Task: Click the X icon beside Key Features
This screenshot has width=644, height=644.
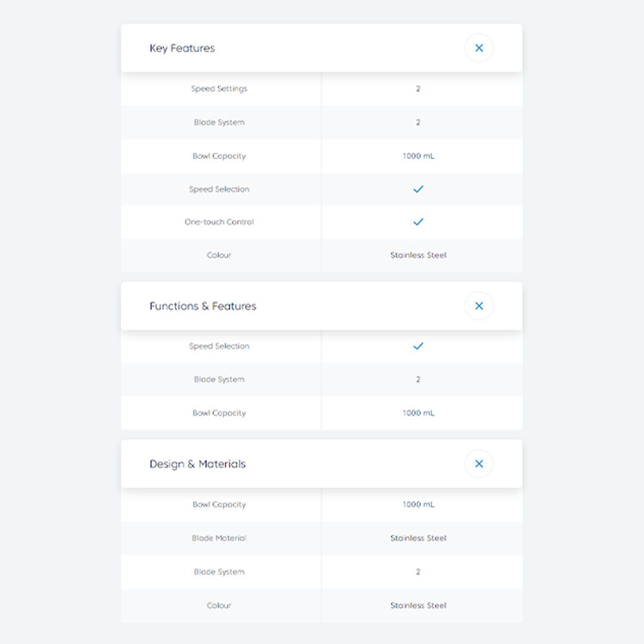Action: point(479,48)
